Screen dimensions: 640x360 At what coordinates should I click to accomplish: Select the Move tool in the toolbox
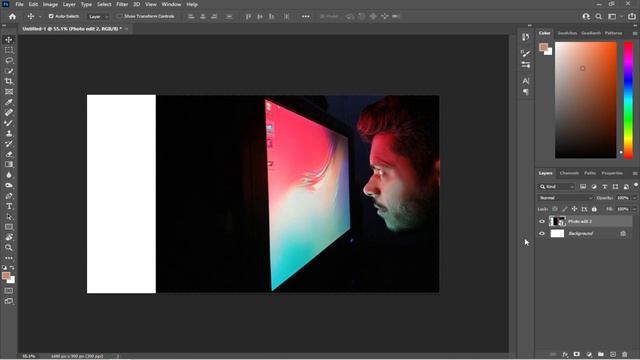(x=9, y=40)
